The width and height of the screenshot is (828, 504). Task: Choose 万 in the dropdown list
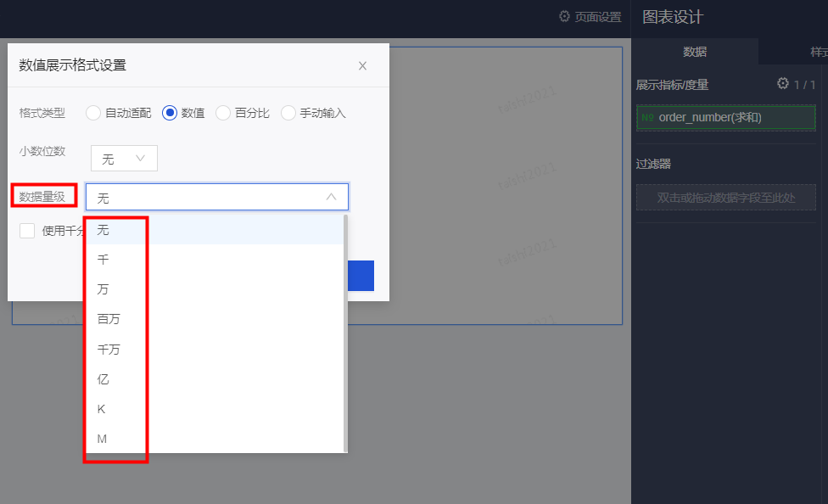pos(103,289)
